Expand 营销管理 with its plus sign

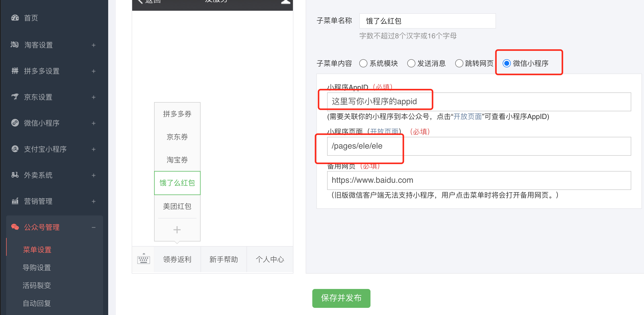[94, 201]
